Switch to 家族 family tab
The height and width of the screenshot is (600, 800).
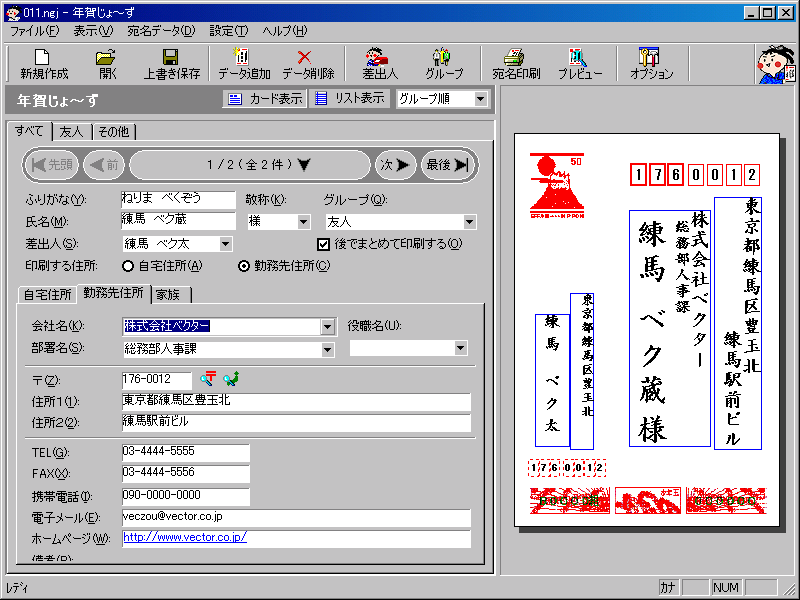click(168, 295)
